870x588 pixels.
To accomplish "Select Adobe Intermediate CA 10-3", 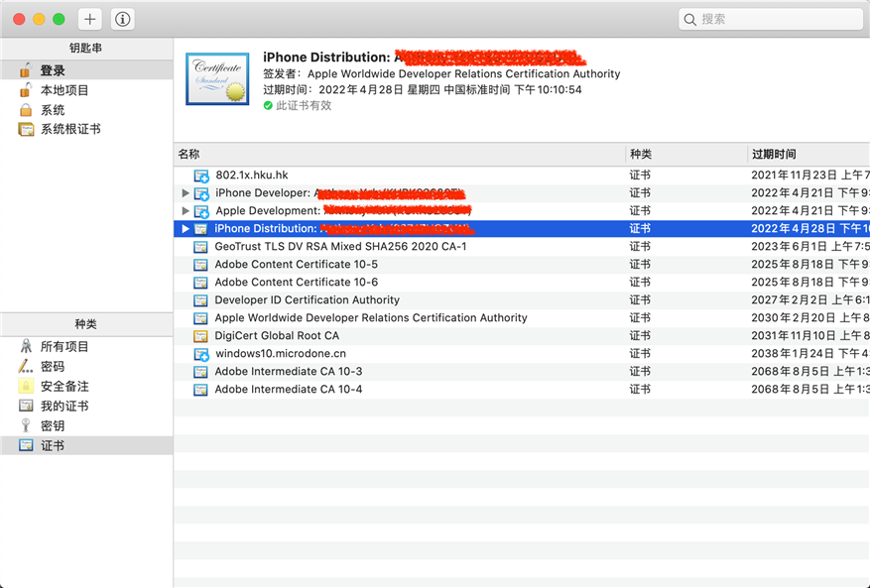I will pyautogui.click(x=289, y=371).
